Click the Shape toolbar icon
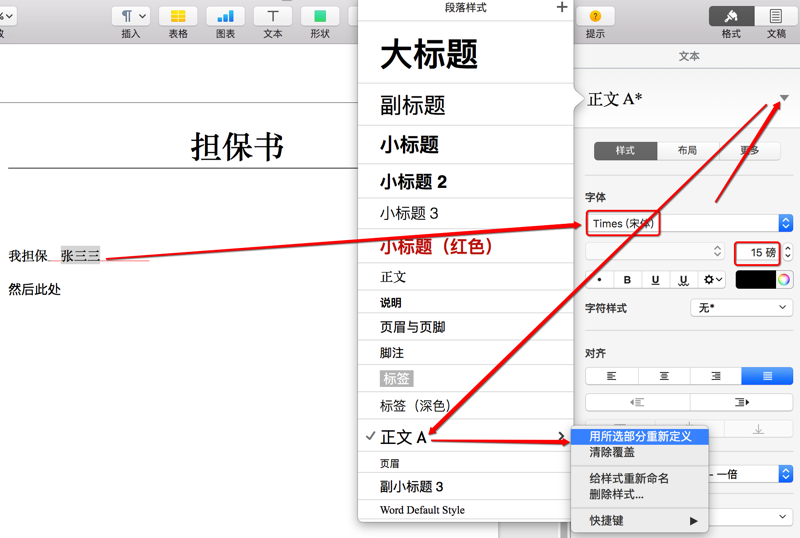Screen dimensions: 800x538 click(320, 16)
